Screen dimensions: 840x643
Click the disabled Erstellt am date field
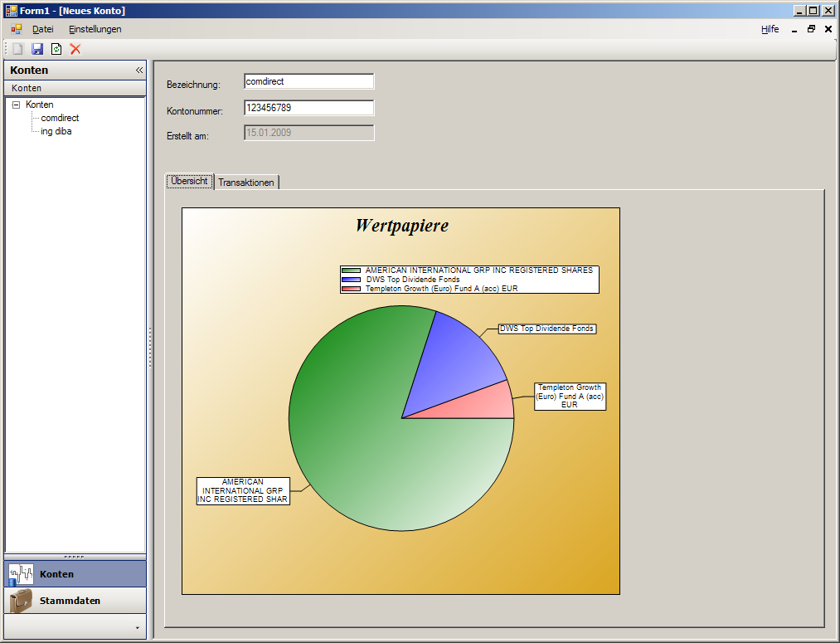(309, 133)
